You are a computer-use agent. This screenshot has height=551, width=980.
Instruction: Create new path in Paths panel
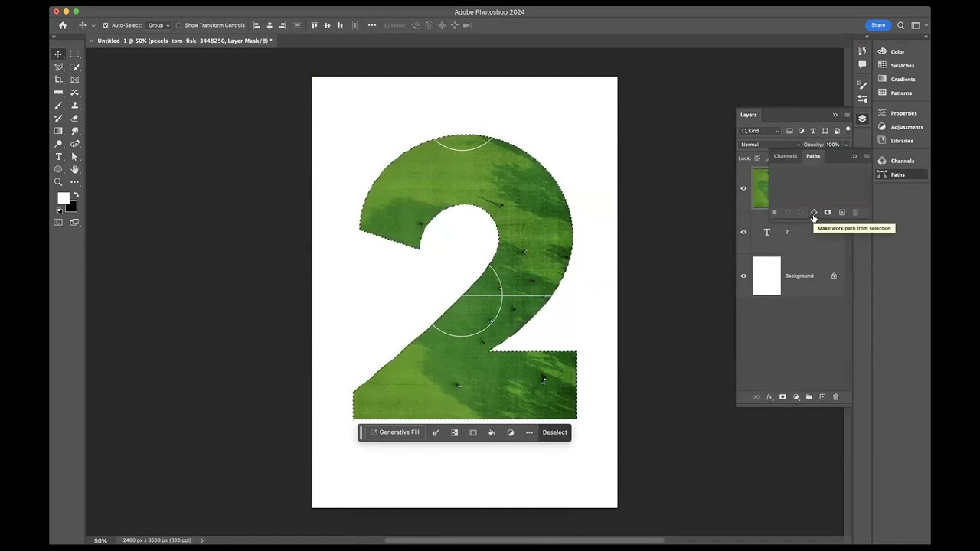point(841,213)
